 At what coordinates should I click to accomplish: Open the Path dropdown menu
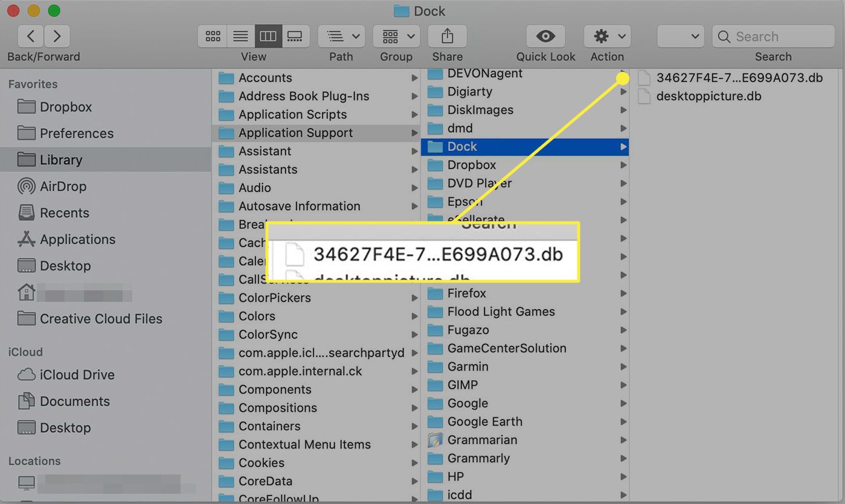(x=341, y=36)
